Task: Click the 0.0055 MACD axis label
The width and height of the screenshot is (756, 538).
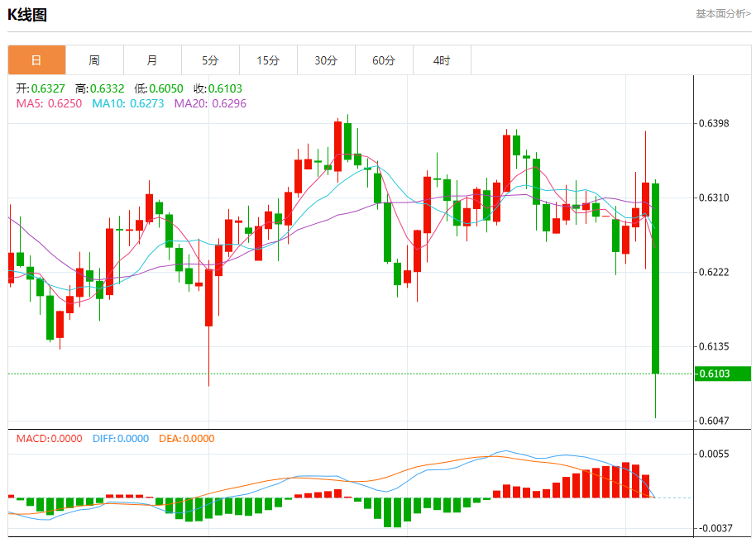Action: [714, 454]
